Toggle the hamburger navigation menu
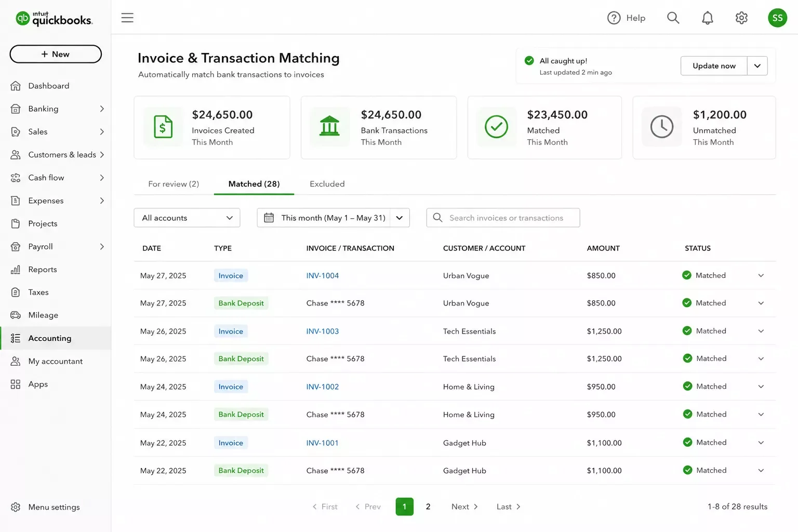 [127, 18]
